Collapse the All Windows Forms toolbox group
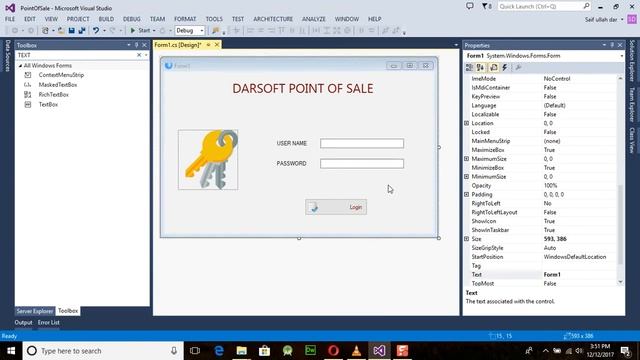 pos(20,66)
